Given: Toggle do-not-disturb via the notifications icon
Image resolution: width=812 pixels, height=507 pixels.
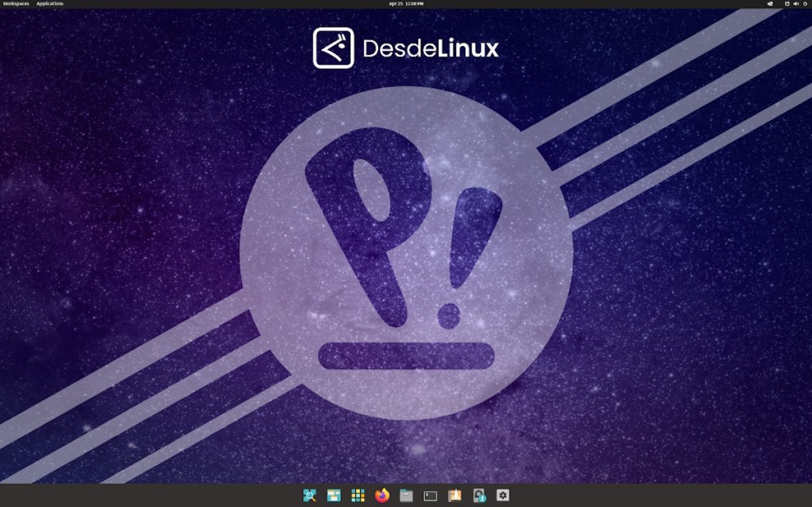Looking at the screenshot, I should coord(787,4).
